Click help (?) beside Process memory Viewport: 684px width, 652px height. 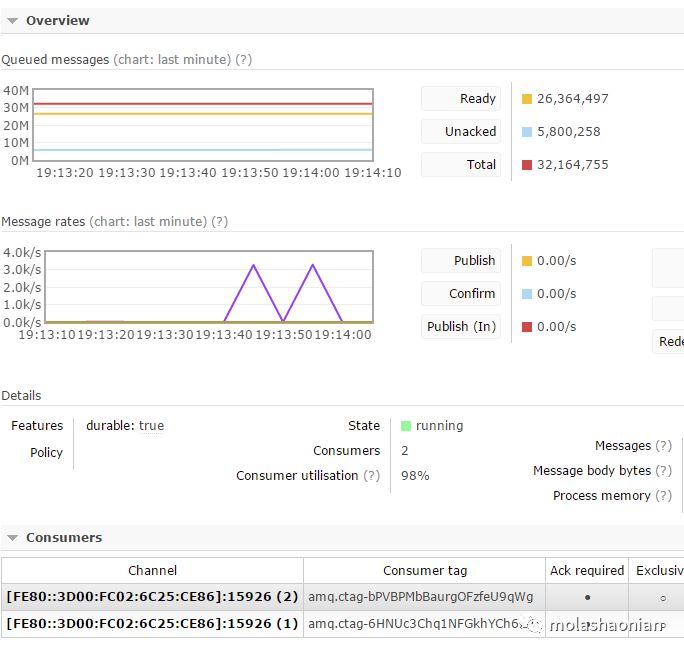[x=663, y=495]
